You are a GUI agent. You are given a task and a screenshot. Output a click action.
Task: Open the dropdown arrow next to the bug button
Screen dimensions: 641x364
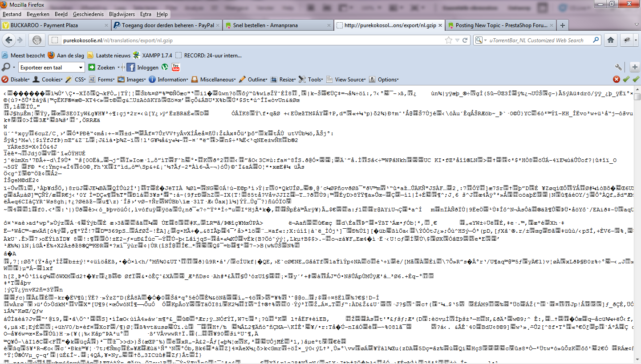pyautogui.click(x=635, y=40)
